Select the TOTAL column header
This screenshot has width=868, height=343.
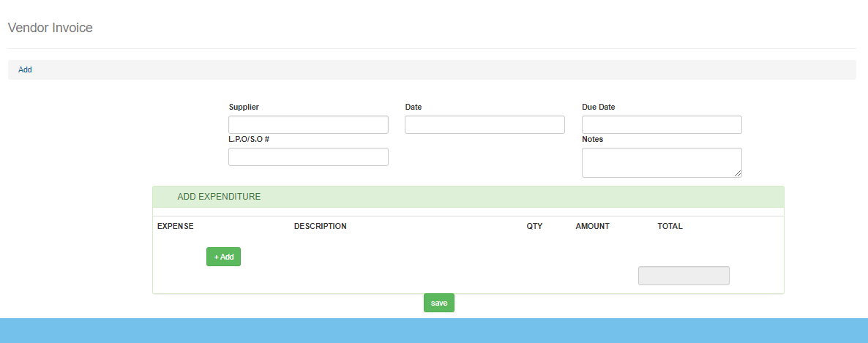[x=670, y=227]
